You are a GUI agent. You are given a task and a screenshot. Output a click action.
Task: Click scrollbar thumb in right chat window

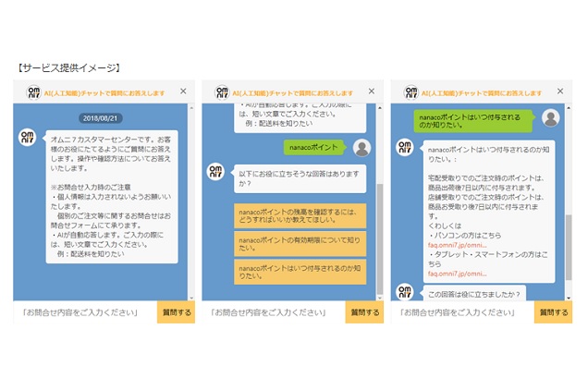[x=569, y=248]
